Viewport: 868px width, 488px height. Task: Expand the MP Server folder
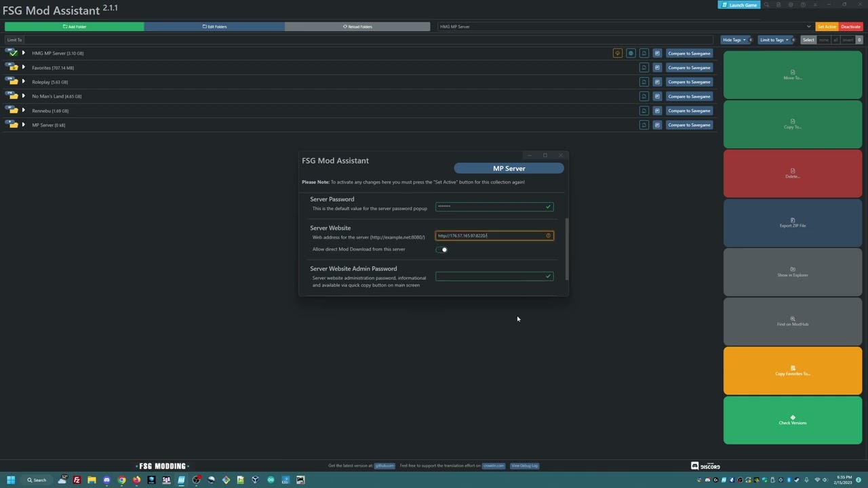click(x=24, y=125)
